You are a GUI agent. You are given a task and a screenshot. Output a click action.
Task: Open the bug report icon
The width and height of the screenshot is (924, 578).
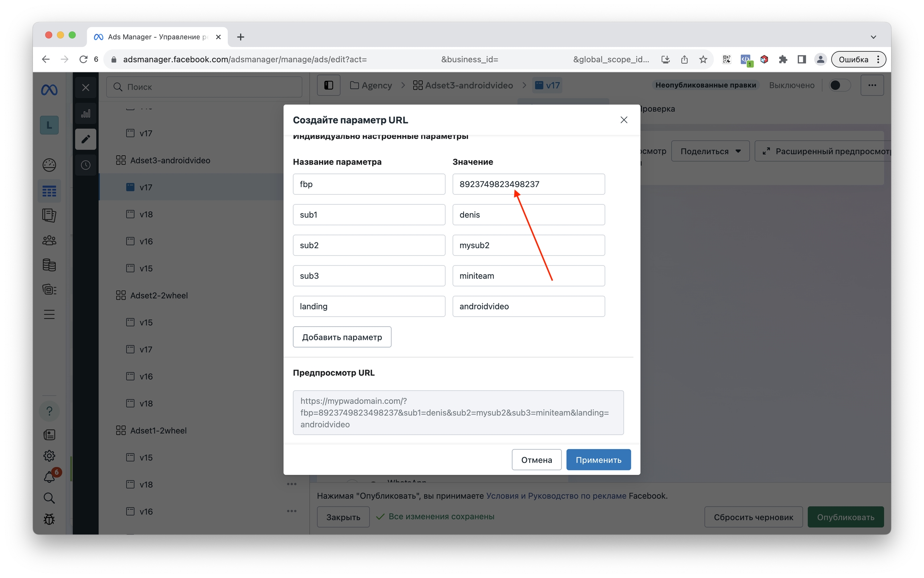click(49, 519)
